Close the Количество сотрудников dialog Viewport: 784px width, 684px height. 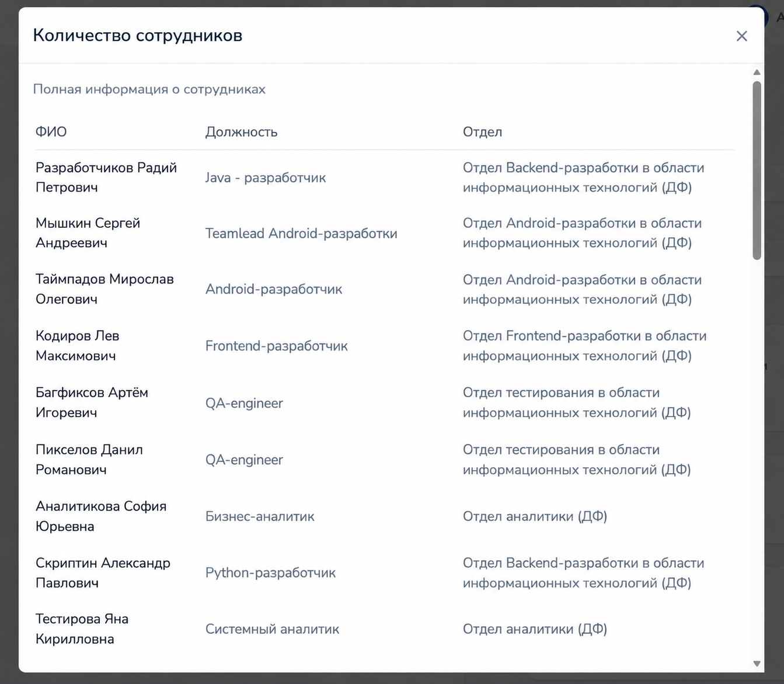[x=741, y=36]
